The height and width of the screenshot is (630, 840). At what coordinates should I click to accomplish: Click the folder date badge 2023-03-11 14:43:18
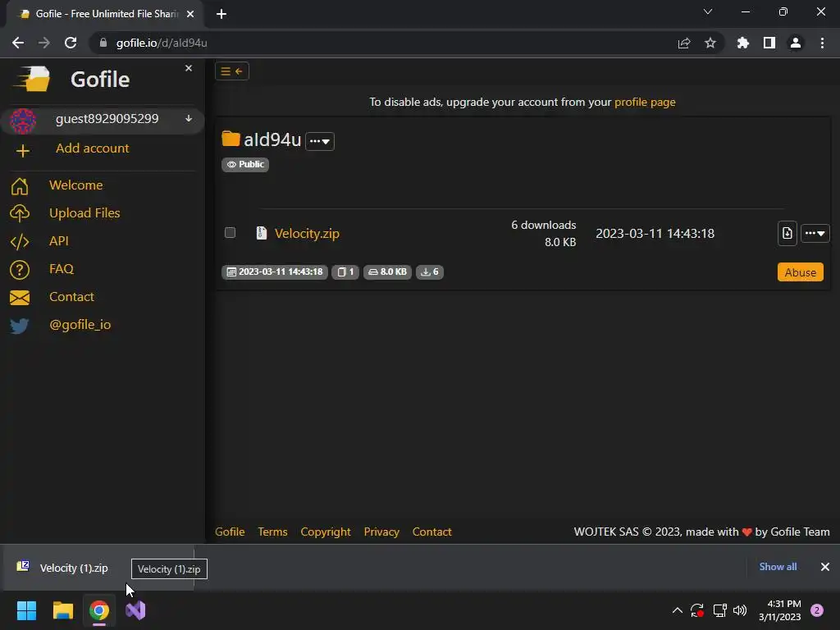tap(275, 272)
